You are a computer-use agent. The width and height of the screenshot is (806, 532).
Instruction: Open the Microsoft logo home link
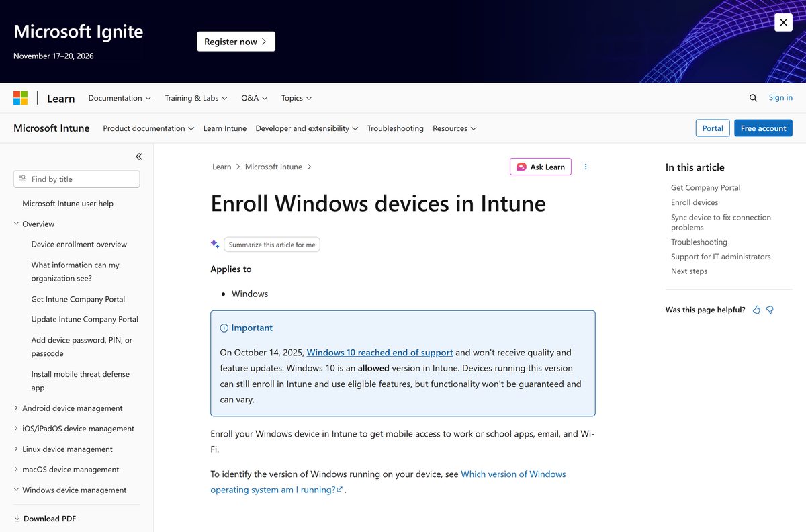coord(21,98)
